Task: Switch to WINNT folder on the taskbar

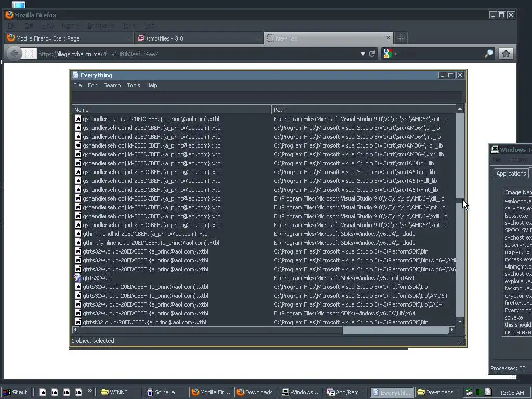Action: 121,392
